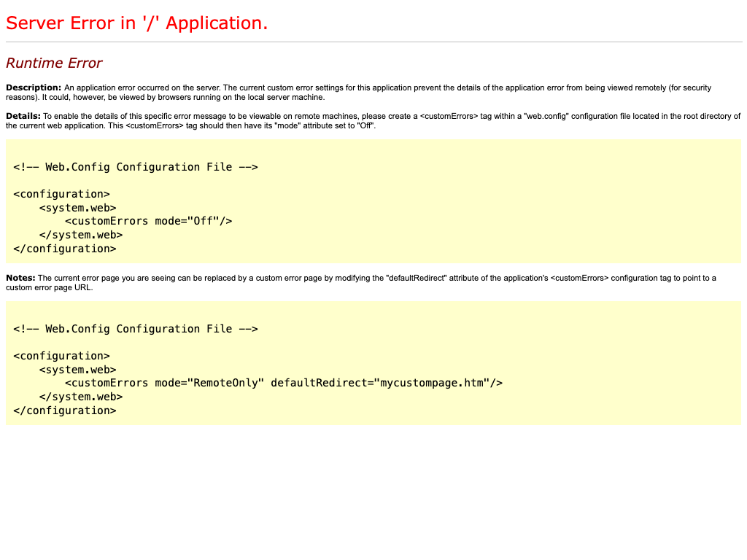This screenshot has width=747, height=560.
Task: Click the 'Runtime Error' italic subheading
Action: point(54,63)
